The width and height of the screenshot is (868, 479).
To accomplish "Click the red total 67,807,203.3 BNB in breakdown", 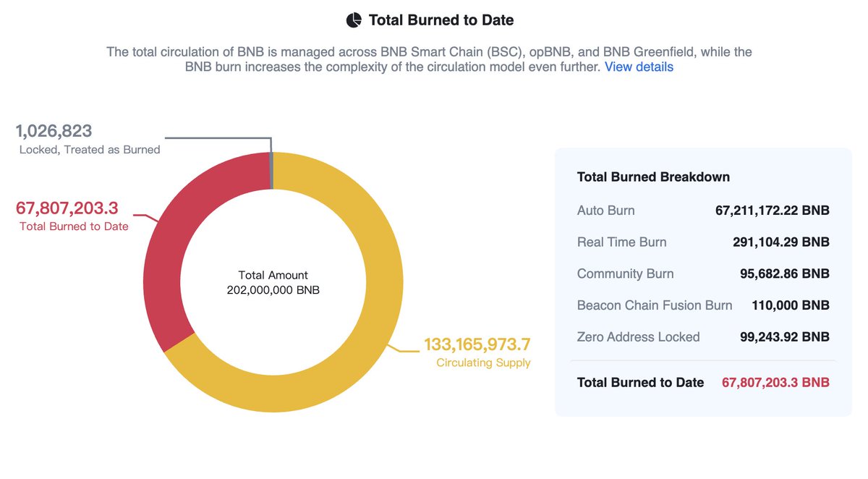I will point(775,382).
